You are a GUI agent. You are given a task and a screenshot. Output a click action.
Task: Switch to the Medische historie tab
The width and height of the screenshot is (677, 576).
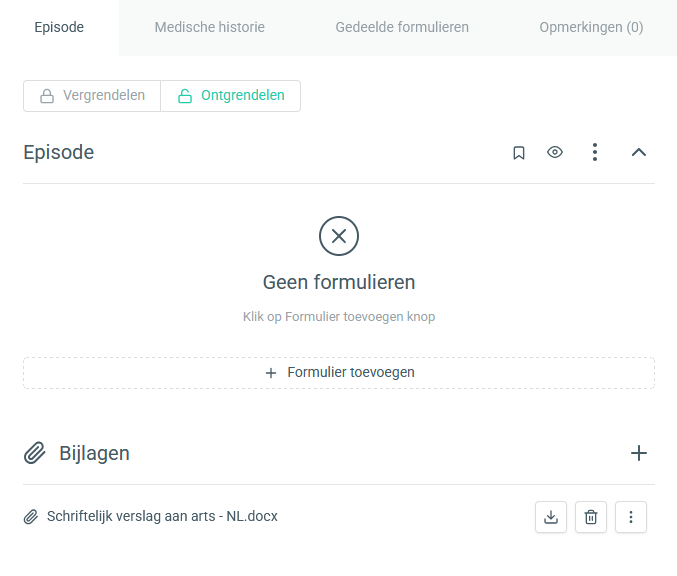coord(209,27)
